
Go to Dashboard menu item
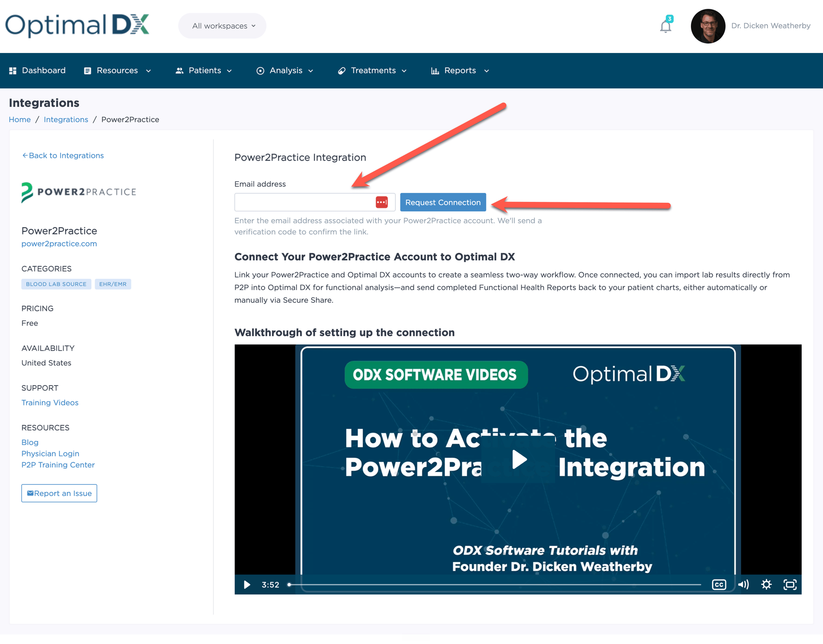pyautogui.click(x=37, y=71)
